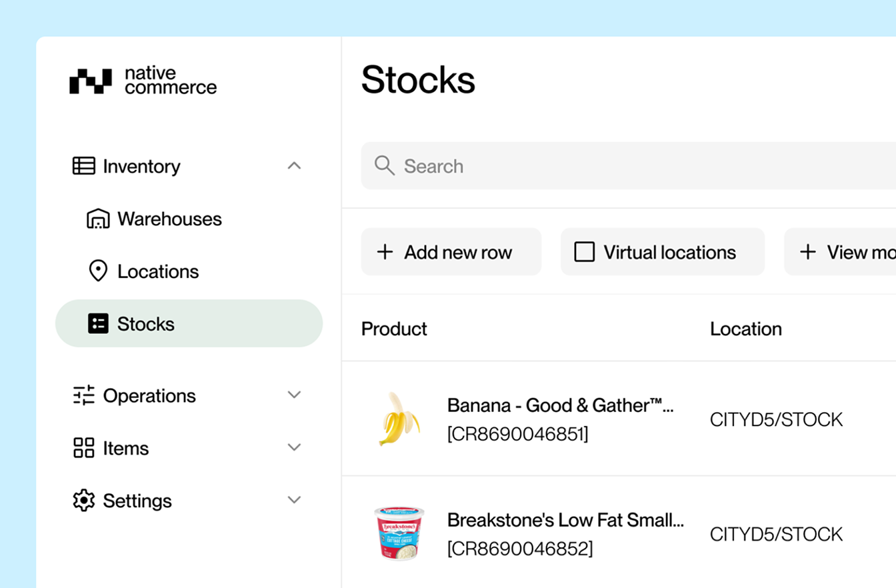Click the Items grid icon

[x=82, y=447]
